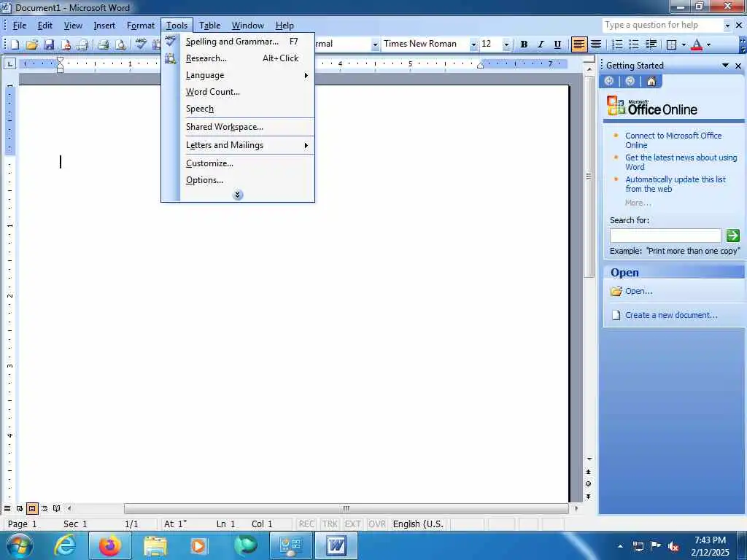Click the Windows Start orb
Screen dimensions: 747x560
[x=18, y=545]
